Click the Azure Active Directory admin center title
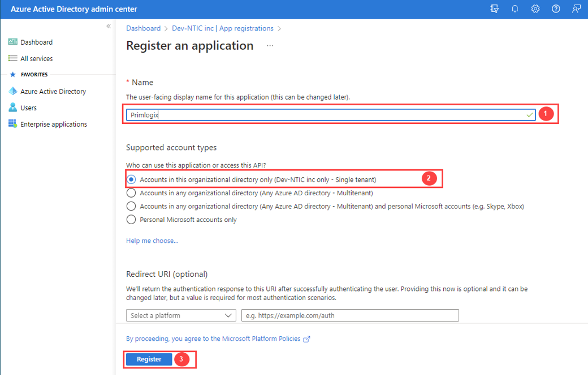 tap(74, 9)
